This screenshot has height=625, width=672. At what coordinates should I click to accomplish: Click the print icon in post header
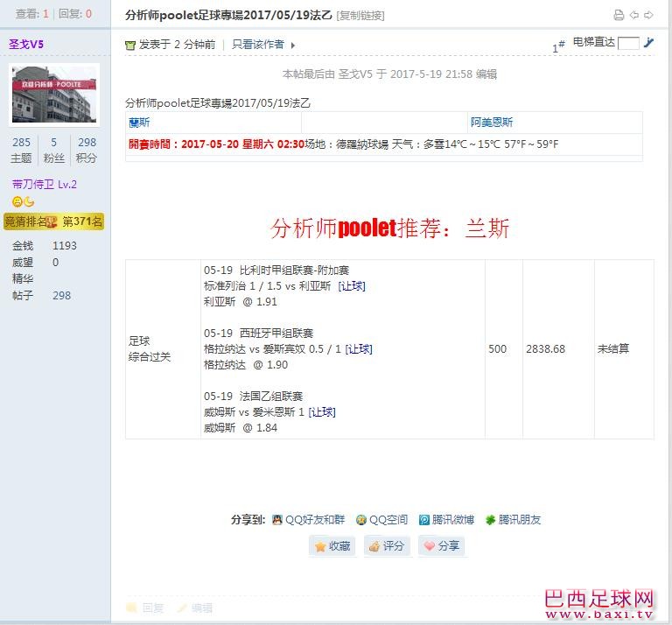[619, 15]
